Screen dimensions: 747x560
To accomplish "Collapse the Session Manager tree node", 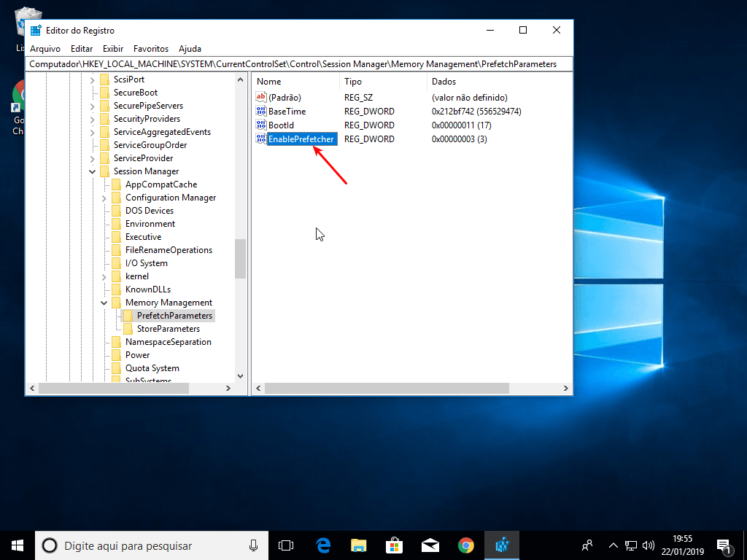I will (x=92, y=171).
